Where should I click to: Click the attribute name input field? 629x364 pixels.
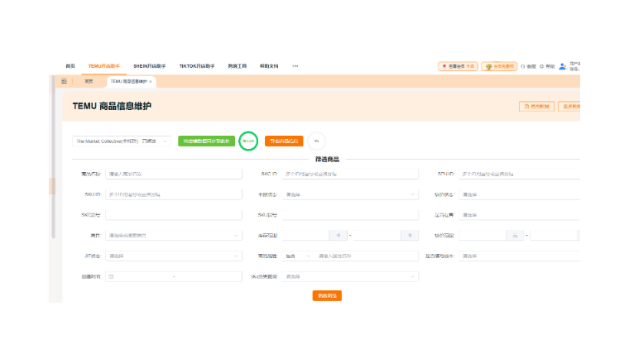point(367,256)
